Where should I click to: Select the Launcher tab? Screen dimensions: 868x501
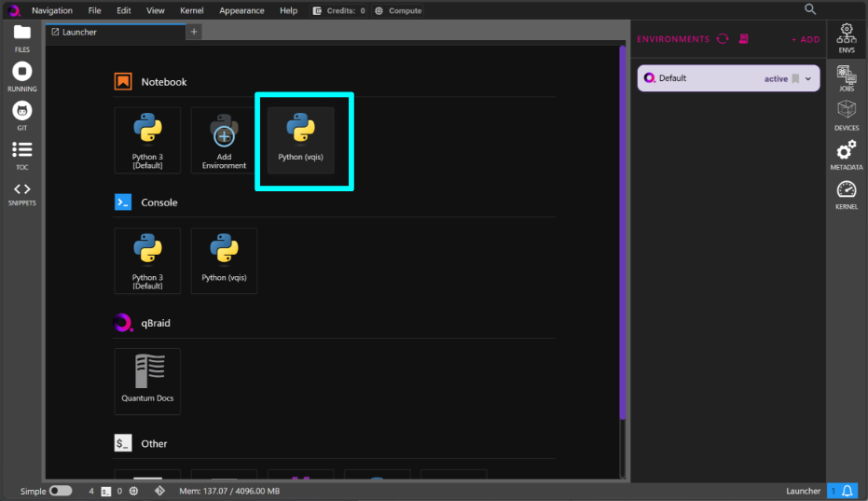tap(116, 32)
